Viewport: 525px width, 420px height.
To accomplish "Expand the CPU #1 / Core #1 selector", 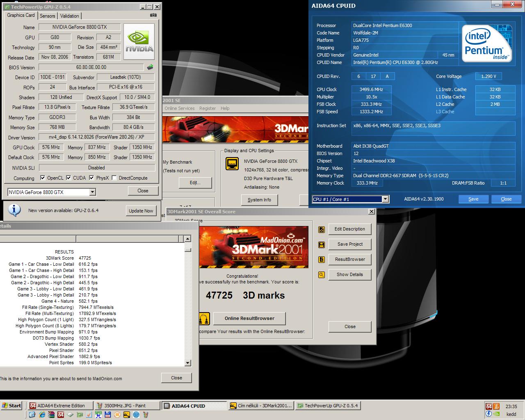I will coord(385,199).
